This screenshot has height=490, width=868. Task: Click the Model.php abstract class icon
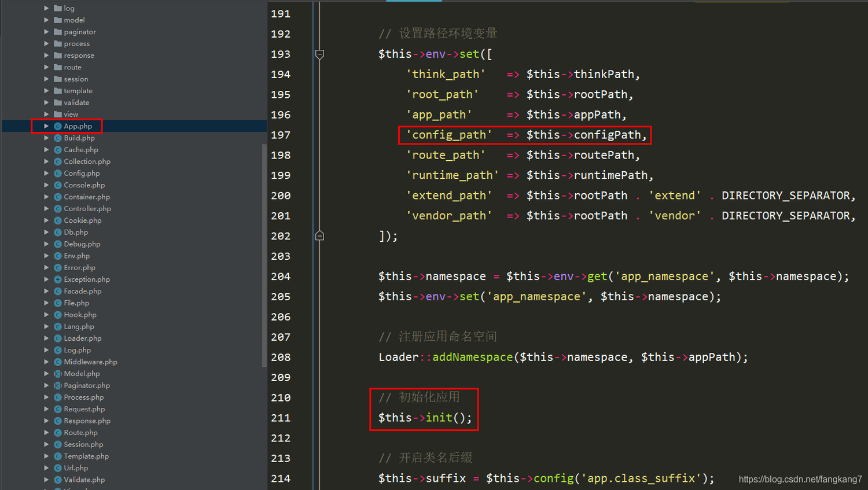click(x=58, y=374)
